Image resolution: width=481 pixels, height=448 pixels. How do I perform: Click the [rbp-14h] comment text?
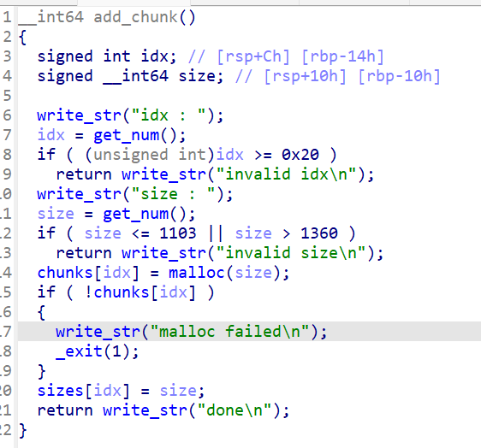click(x=342, y=56)
